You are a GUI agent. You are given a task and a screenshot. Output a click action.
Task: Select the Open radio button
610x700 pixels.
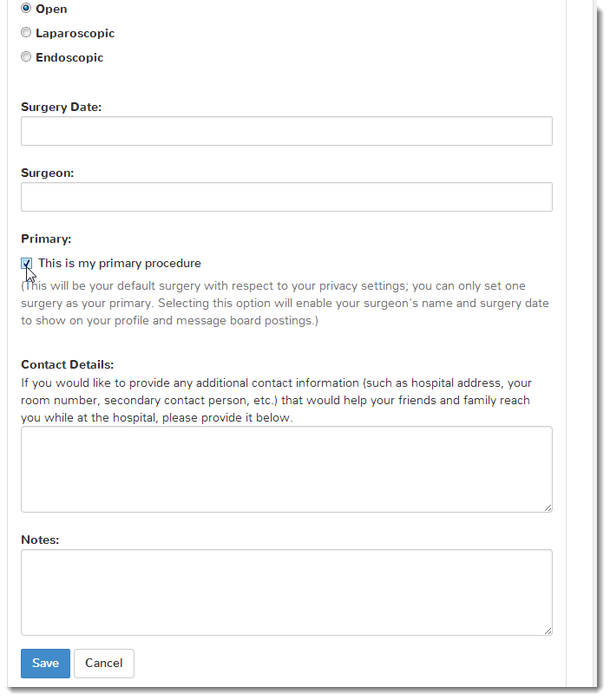coord(26,9)
